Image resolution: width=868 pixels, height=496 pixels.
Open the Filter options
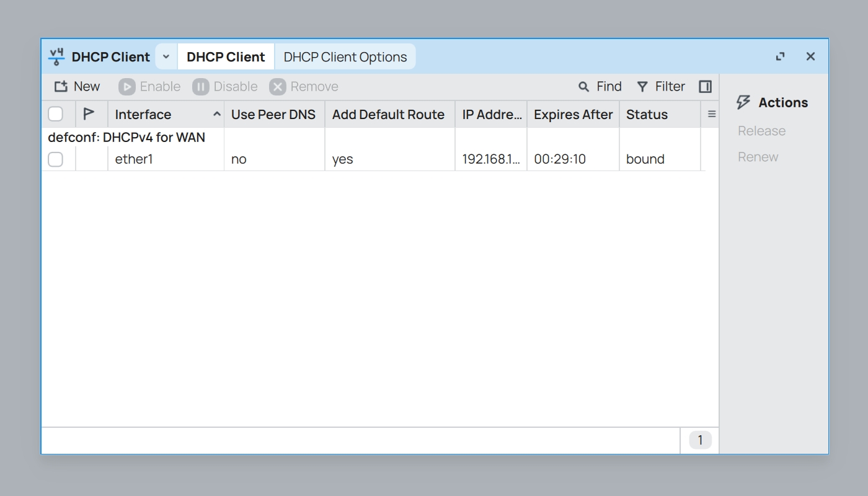(x=661, y=87)
